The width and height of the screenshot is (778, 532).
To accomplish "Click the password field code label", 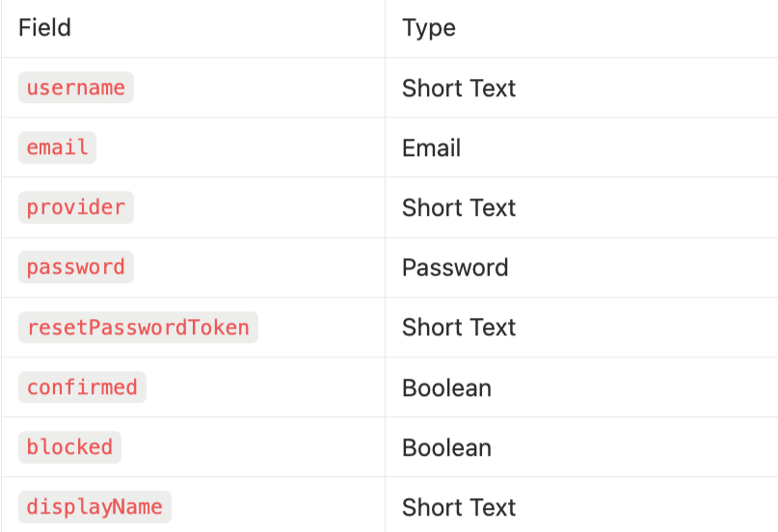I will coord(76,267).
